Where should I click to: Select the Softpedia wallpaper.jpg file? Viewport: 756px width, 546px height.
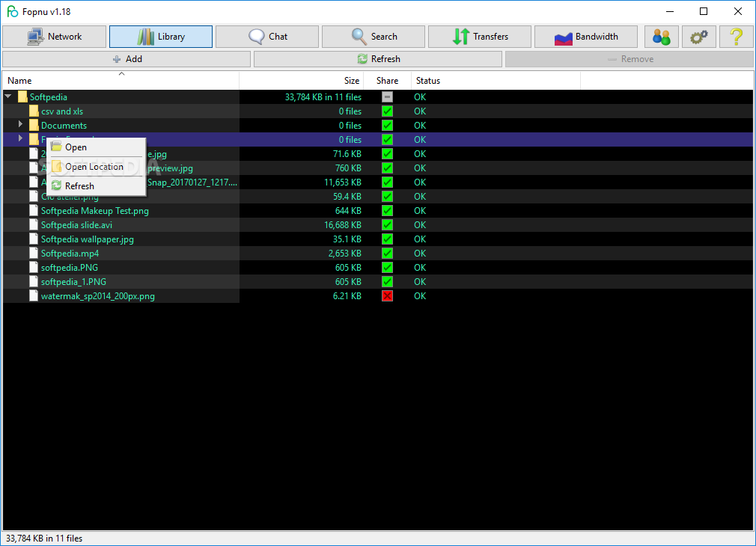tap(88, 239)
